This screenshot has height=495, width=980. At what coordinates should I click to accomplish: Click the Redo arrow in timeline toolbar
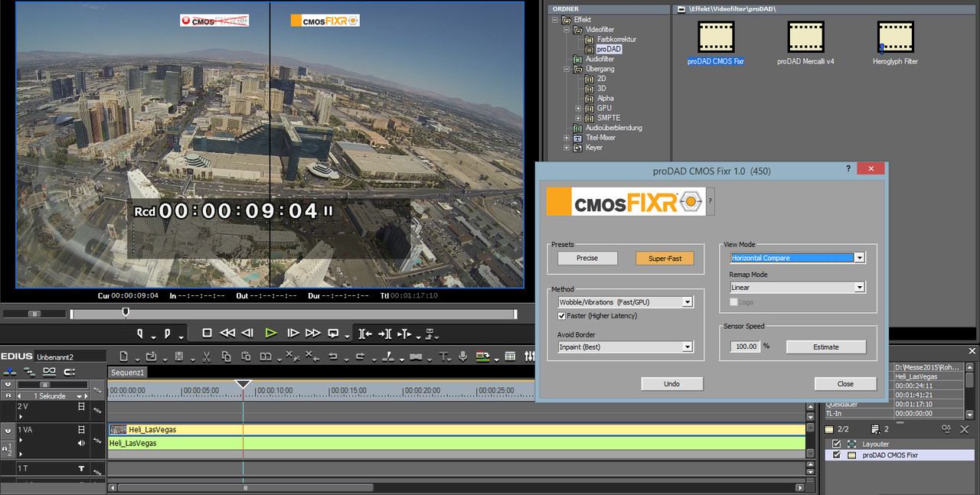tap(360, 357)
